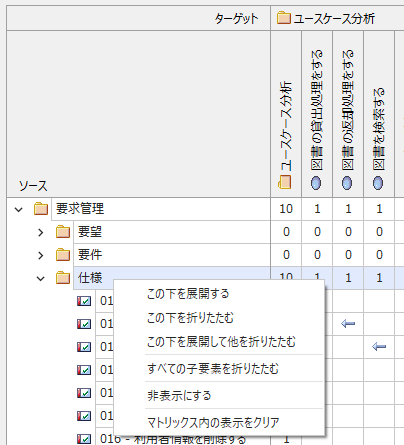
Task: Collapse the 要求管理 tree node
Action: click(x=19, y=209)
